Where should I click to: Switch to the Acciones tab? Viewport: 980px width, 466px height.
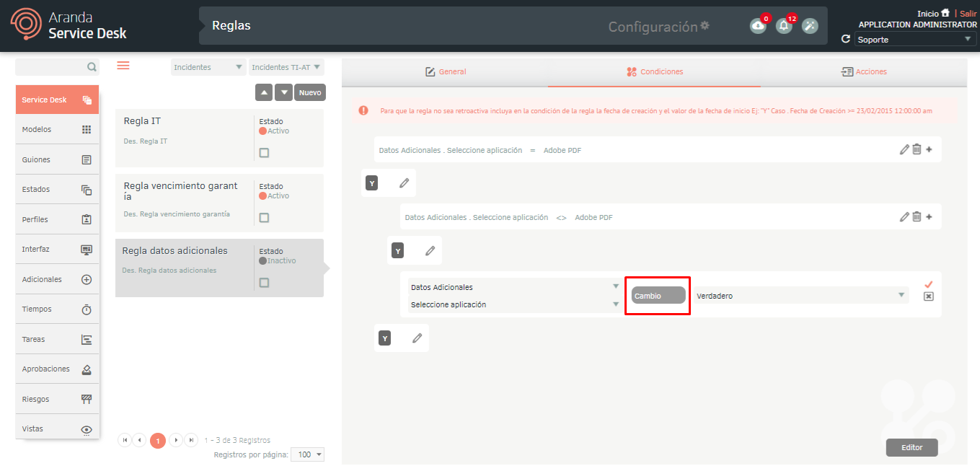[864, 71]
